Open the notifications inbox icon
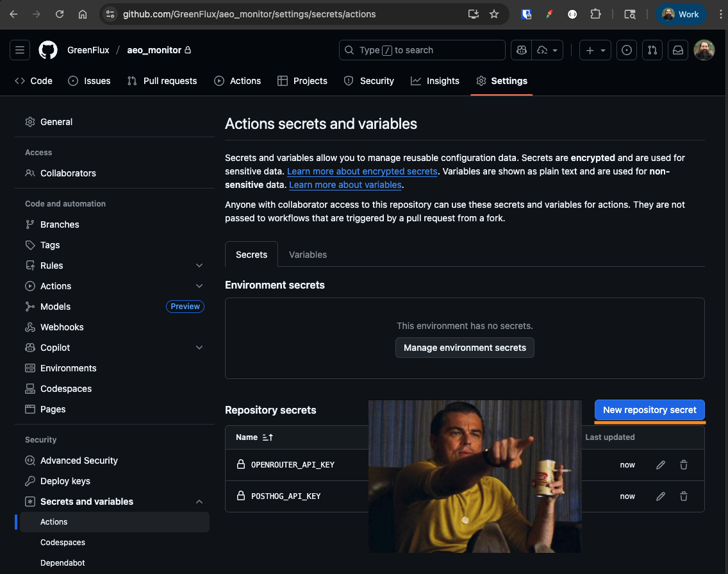Viewport: 728px width, 574px height. click(x=677, y=49)
